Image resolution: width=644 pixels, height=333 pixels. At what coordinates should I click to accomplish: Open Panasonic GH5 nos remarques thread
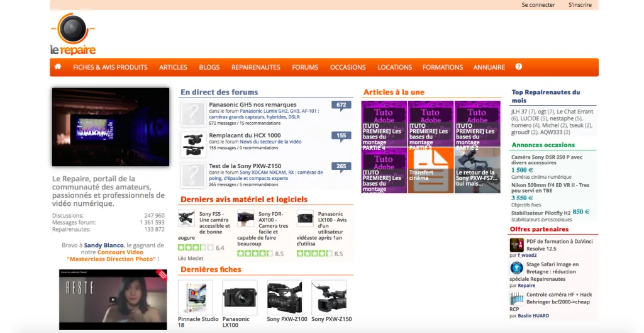point(253,104)
